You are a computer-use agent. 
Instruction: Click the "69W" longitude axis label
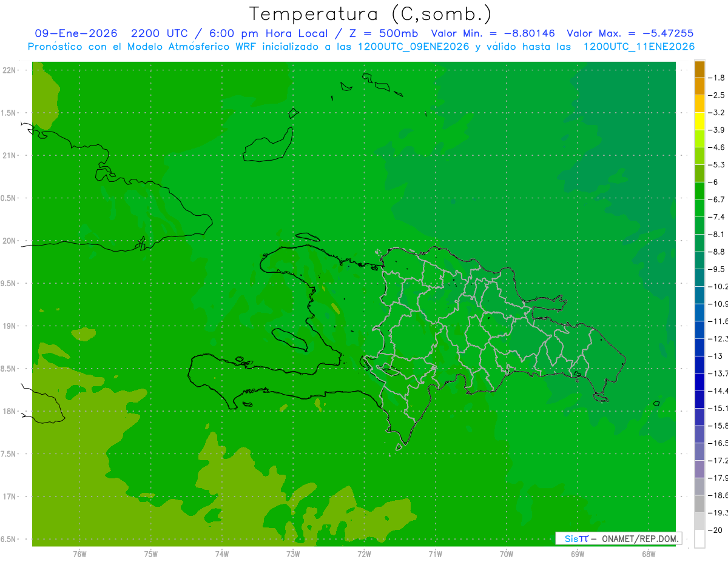tap(578, 554)
